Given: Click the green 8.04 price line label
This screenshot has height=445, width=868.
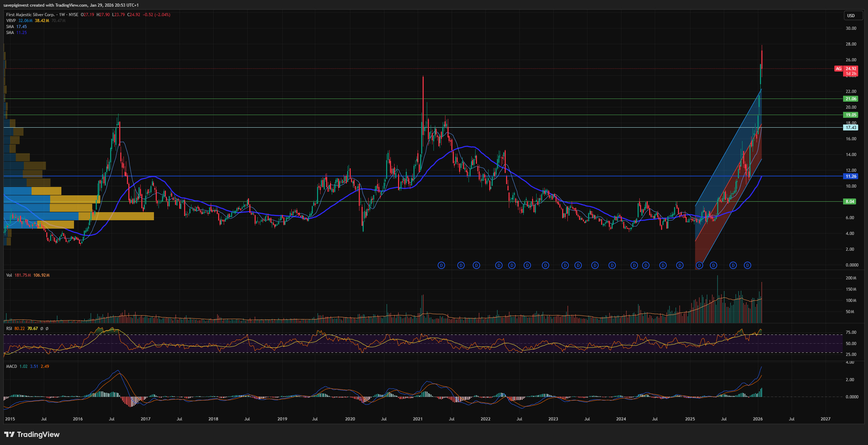Looking at the screenshot, I should pyautogui.click(x=850, y=202).
